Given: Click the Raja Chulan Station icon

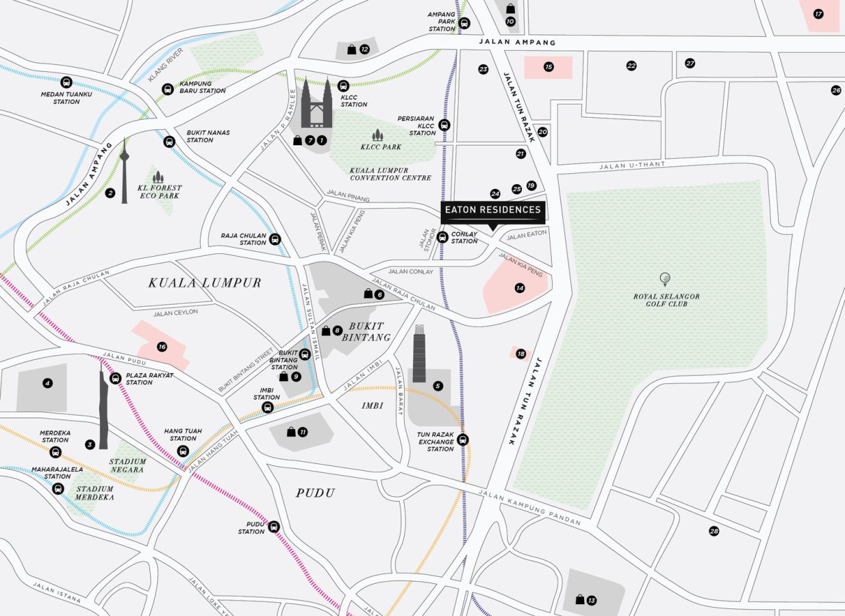Looking at the screenshot, I should 275,240.
